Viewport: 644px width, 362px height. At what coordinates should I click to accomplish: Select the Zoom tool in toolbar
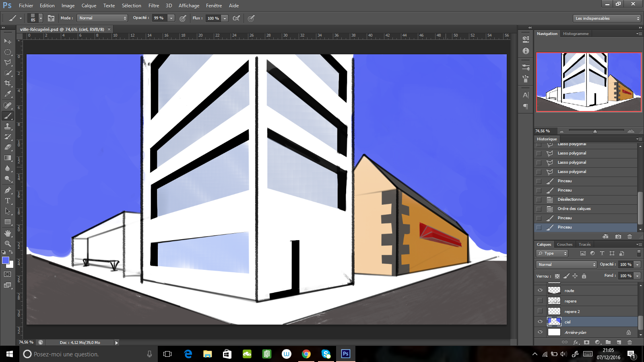coord(8,244)
